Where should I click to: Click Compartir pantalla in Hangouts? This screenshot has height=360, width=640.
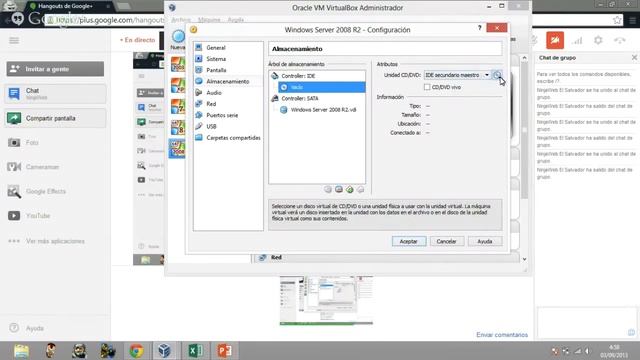coord(55,118)
